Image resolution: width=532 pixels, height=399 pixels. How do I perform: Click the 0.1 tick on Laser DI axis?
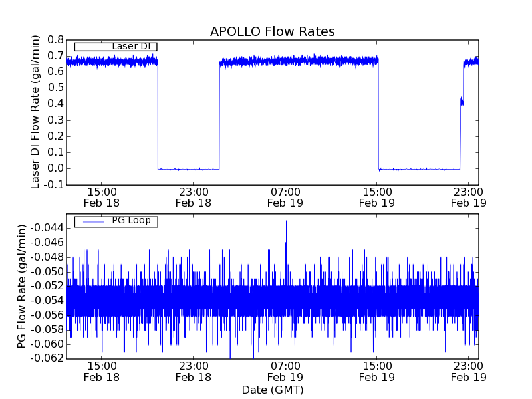click(x=56, y=152)
